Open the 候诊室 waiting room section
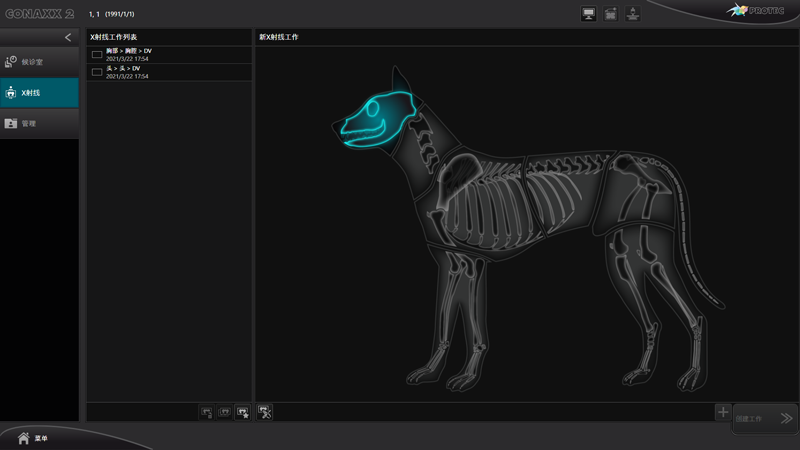The width and height of the screenshot is (800, 450). (x=39, y=62)
